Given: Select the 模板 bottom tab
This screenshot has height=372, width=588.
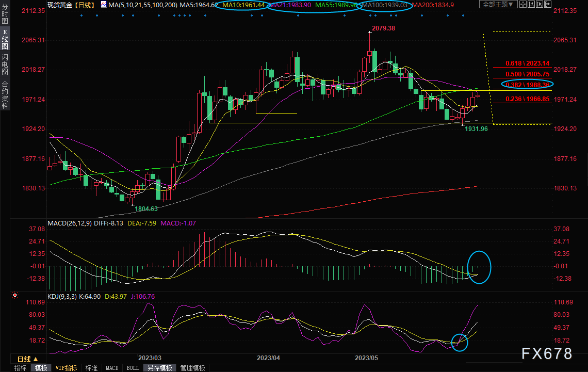Looking at the screenshot, I should pyautogui.click(x=41, y=368).
